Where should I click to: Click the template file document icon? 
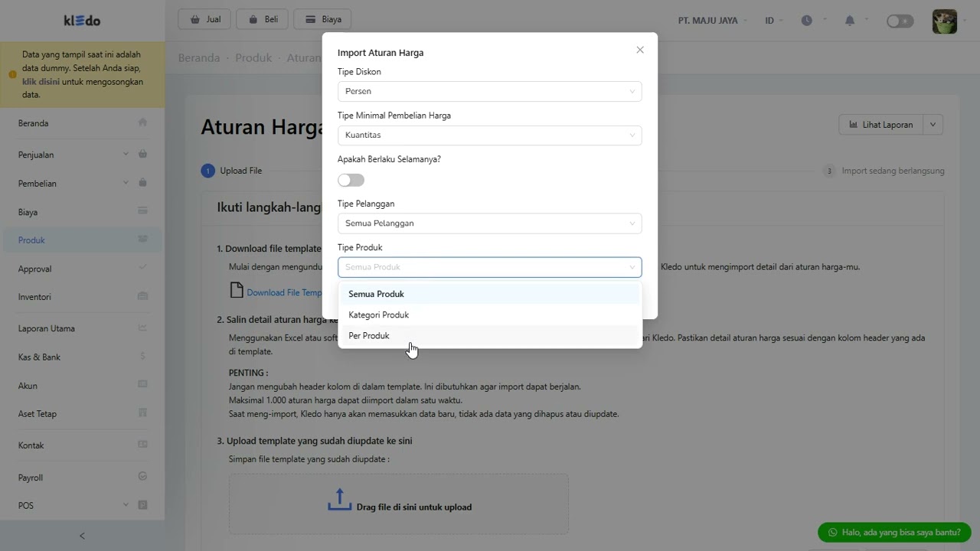click(x=236, y=291)
